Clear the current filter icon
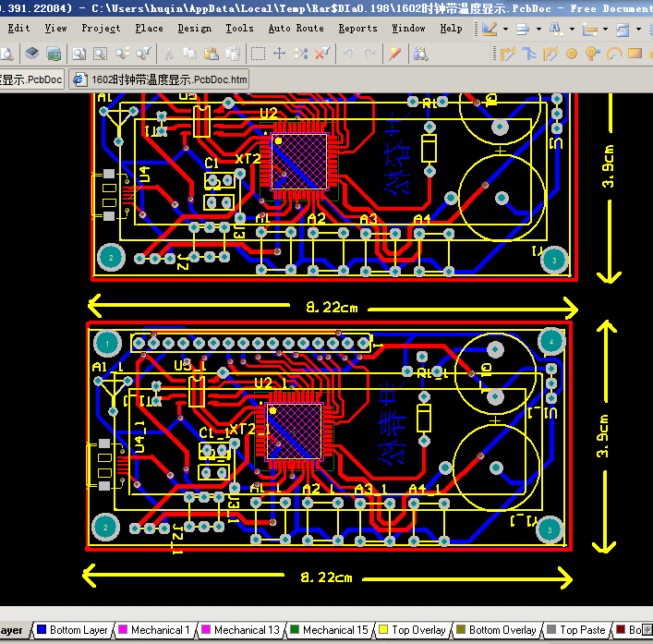The height and width of the screenshot is (644, 653). 322,54
